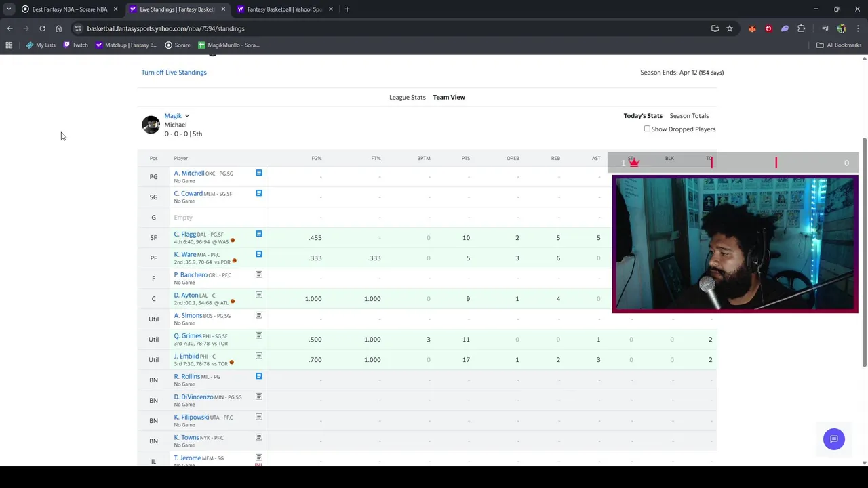This screenshot has height=488, width=868.
Task: Open the My Lists bookmark
Action: [41, 45]
